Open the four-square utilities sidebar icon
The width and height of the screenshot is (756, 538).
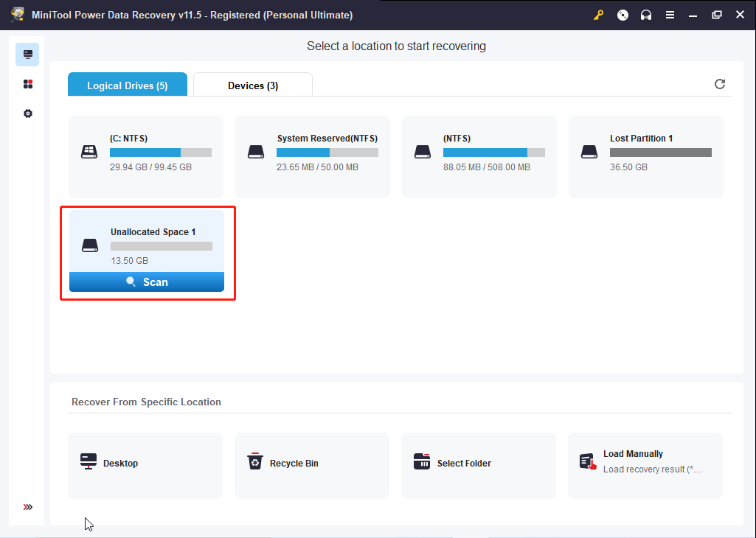pos(28,84)
